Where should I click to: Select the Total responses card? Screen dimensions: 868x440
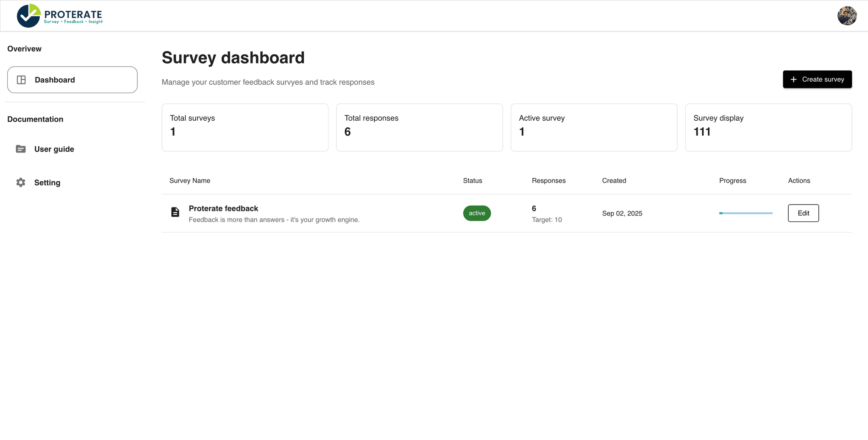[x=419, y=127]
